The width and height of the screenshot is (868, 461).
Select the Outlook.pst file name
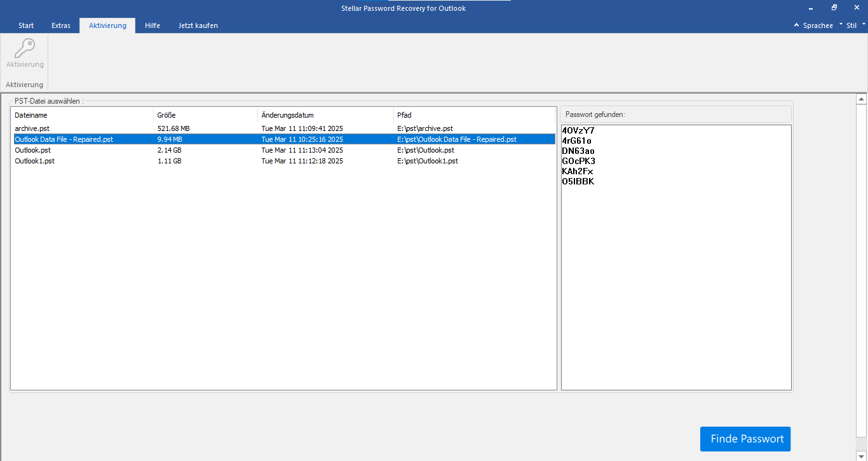[x=32, y=150]
